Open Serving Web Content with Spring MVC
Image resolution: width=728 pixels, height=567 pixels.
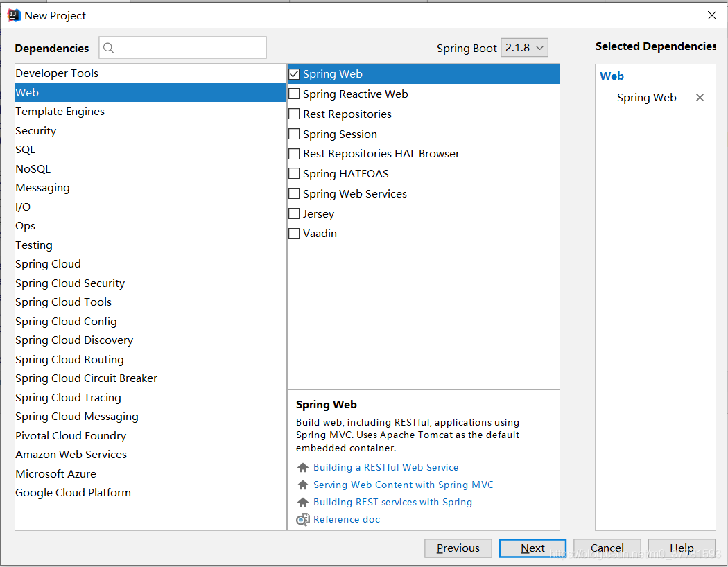point(404,485)
